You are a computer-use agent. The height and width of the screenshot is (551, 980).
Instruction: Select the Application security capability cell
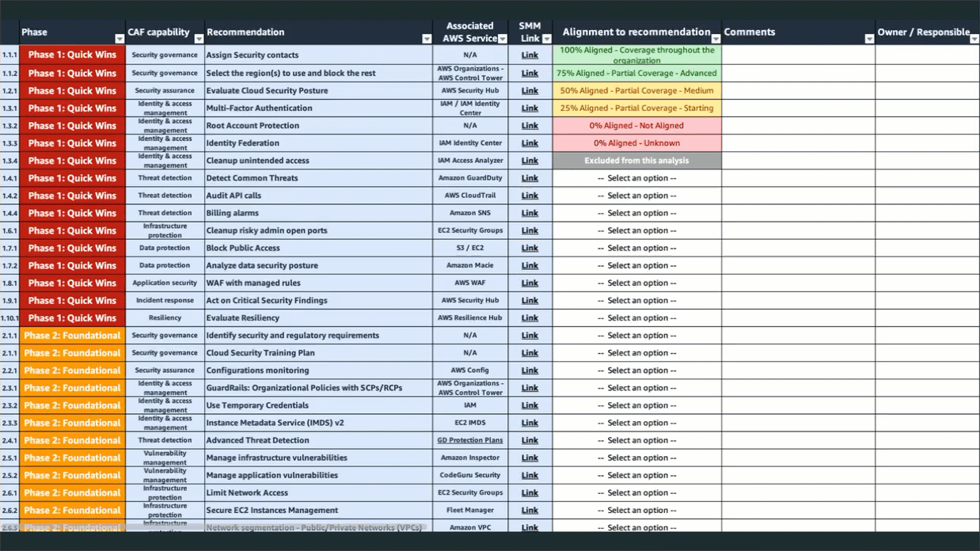165,283
